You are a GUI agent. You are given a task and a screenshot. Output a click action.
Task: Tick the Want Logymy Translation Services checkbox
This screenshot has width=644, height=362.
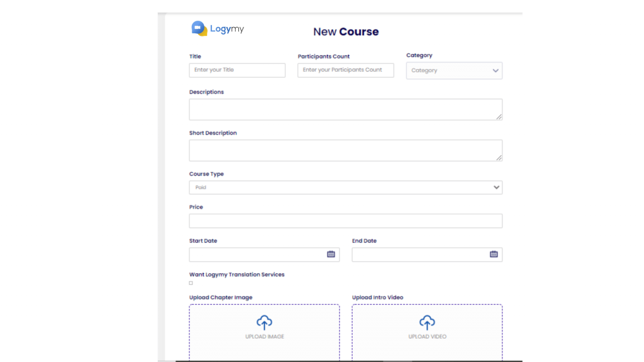tap(191, 283)
